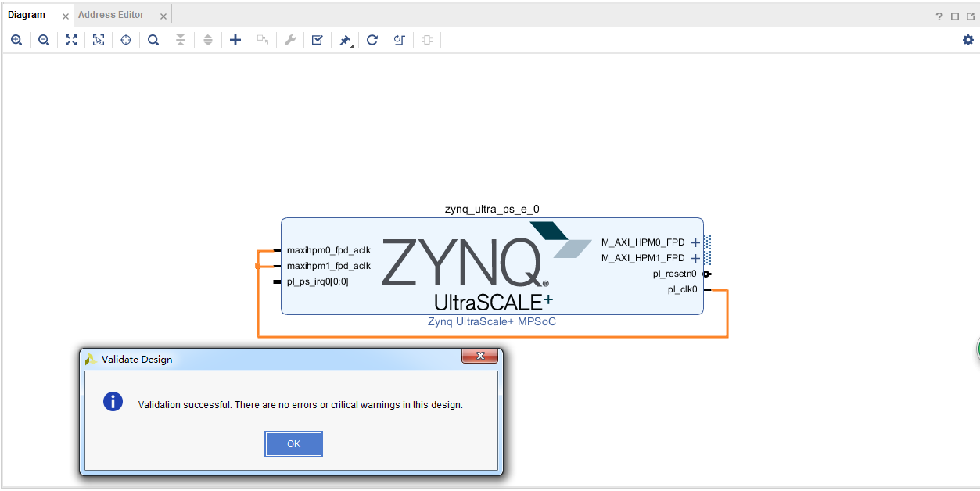Click the Make External connection icon
Screen dimensions: 980x491
click(x=263, y=40)
